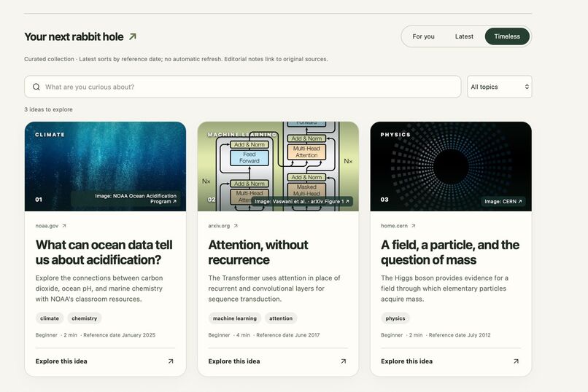Switch to the For you tab
588x392 pixels.
click(423, 36)
